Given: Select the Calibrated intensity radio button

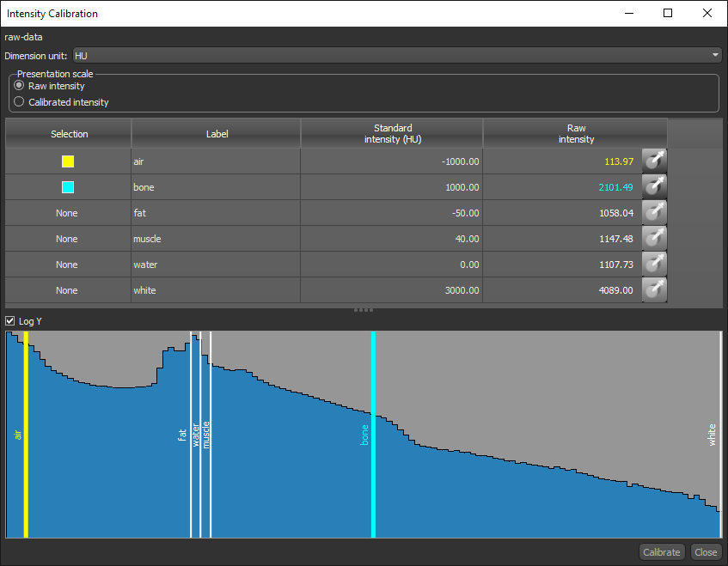Looking at the screenshot, I should [20, 102].
